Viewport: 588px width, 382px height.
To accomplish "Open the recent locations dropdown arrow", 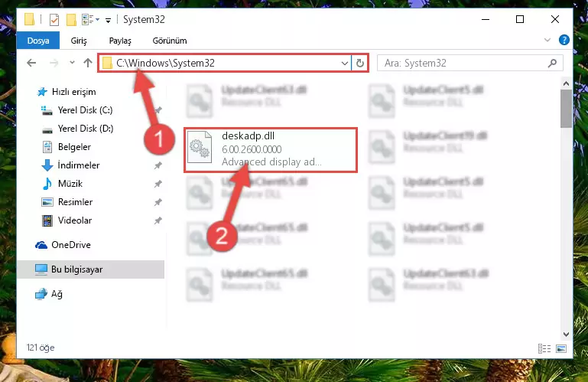I will 72,63.
